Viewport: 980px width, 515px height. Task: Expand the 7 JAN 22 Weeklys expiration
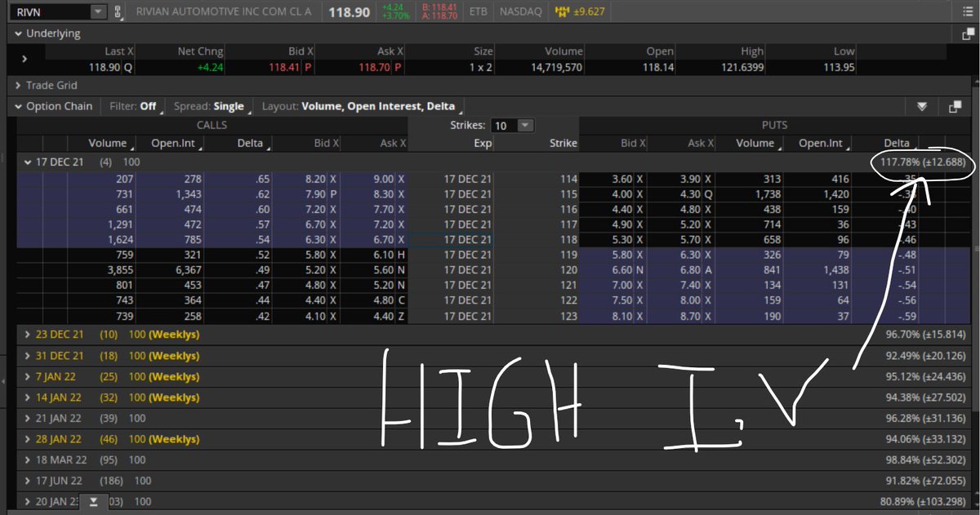pos(29,377)
